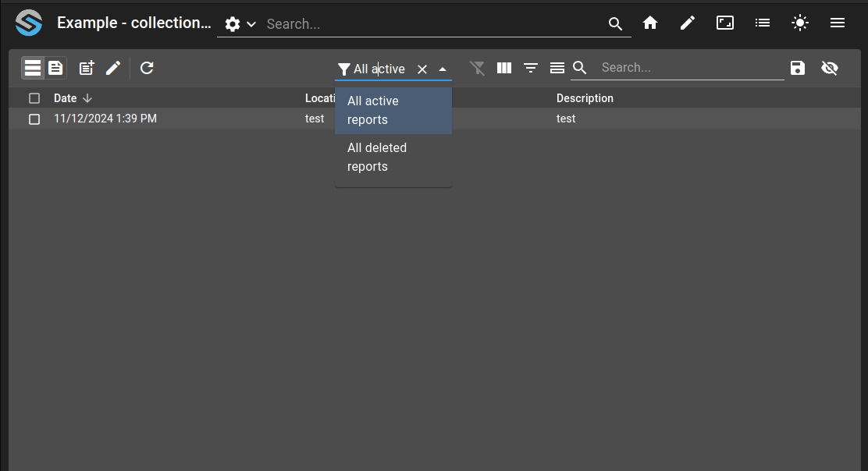Click the header pencil edit icon
The image size is (868, 471).
click(x=688, y=23)
